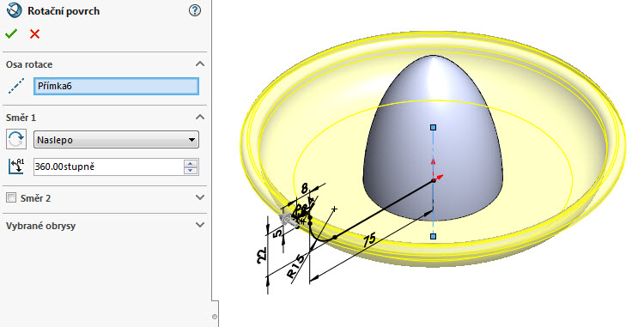
Task: Select the top blue handle on rotation axis
Action: click(433, 128)
